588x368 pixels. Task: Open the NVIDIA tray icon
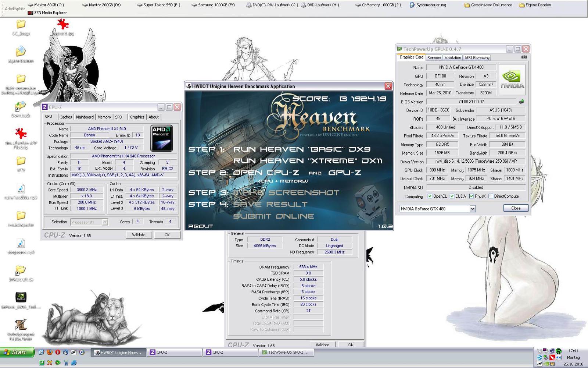click(546, 364)
